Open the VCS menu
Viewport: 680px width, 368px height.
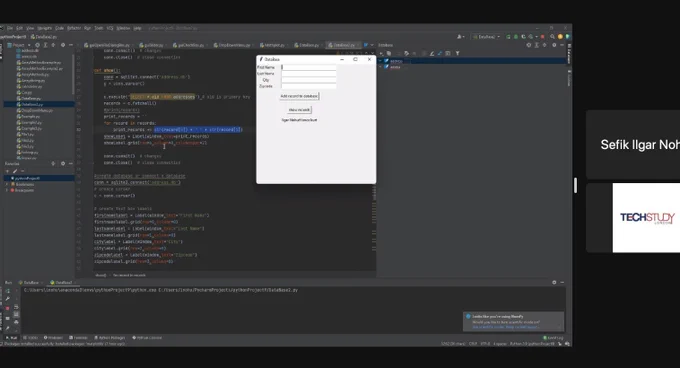click(x=110, y=28)
